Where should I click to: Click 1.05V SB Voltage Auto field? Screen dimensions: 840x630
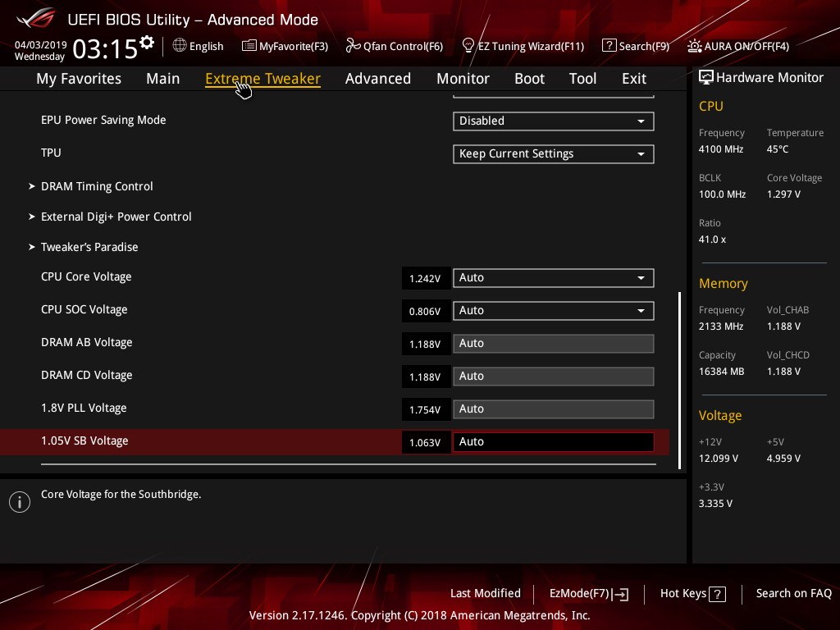pos(554,442)
